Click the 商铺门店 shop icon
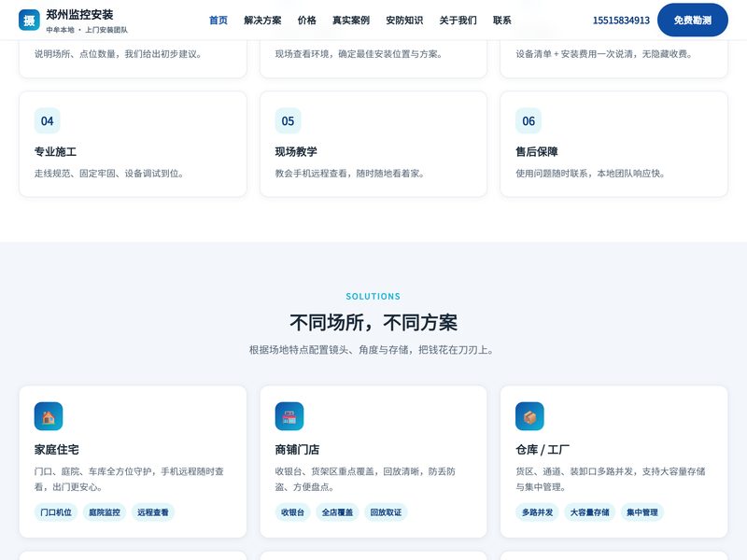The image size is (747, 560). click(289, 416)
